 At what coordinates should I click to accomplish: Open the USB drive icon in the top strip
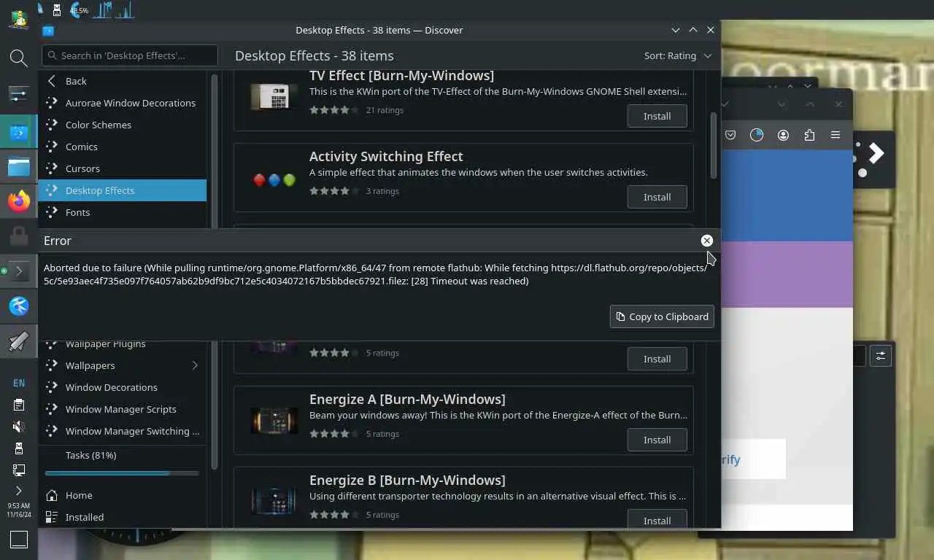(57, 9)
